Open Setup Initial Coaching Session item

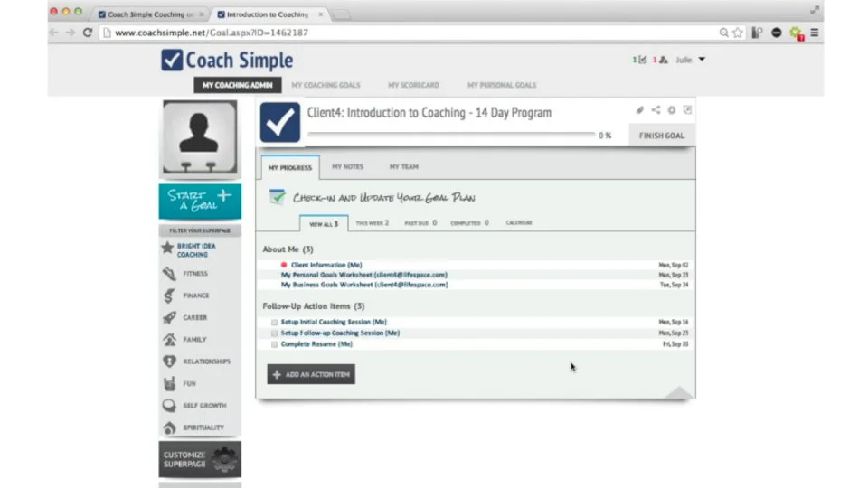click(x=334, y=322)
